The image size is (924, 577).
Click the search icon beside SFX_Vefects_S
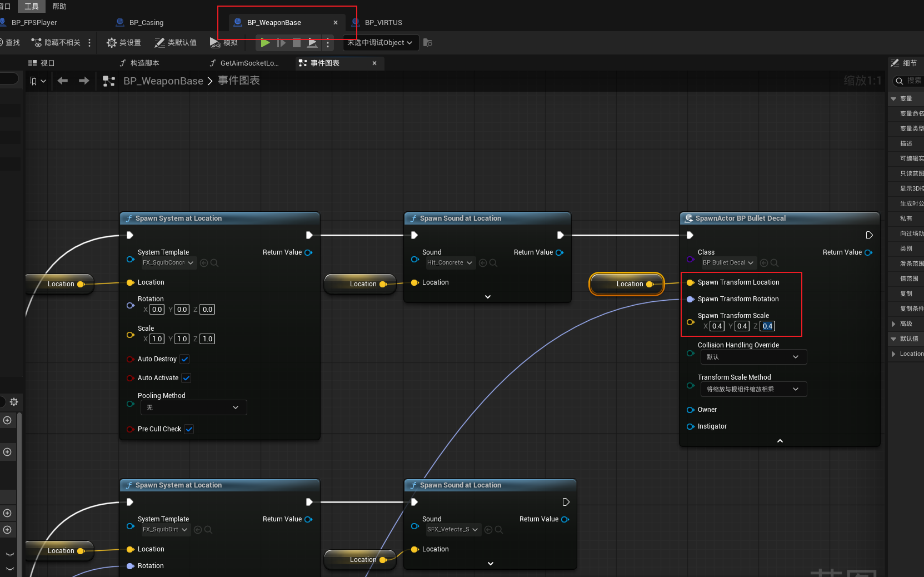coord(499,530)
